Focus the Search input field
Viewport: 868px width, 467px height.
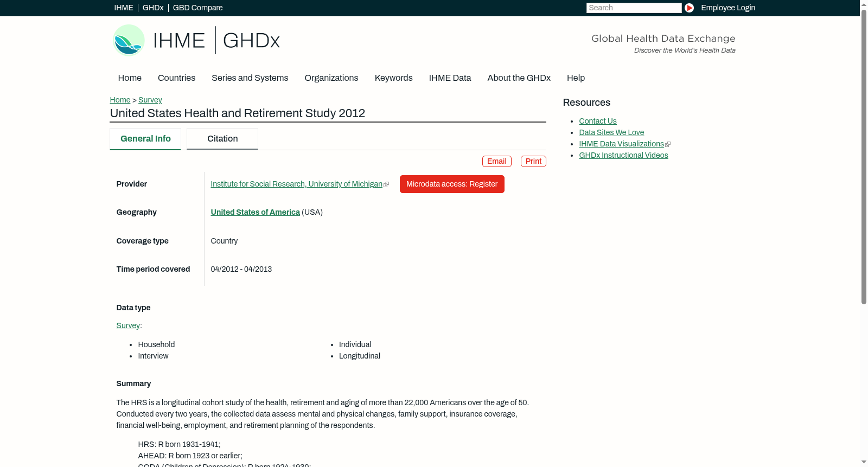coord(634,8)
